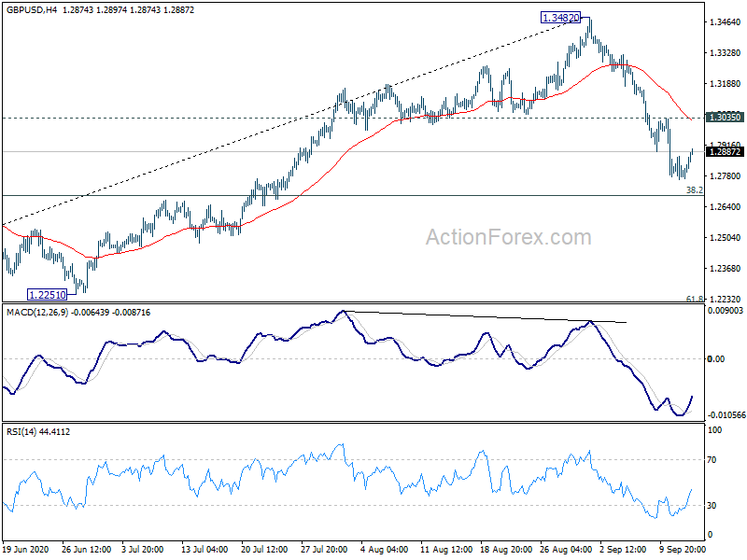Click the 1.22320 price axis value

726,299
